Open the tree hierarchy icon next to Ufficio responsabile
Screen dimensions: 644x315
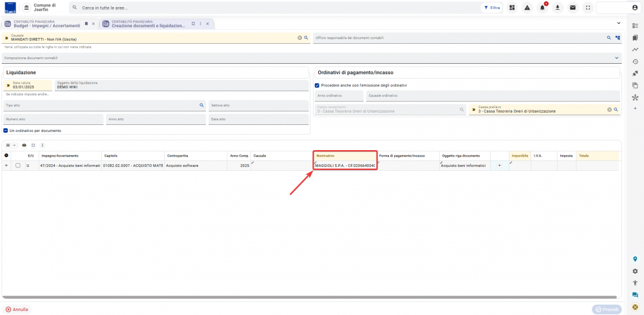[617, 38]
